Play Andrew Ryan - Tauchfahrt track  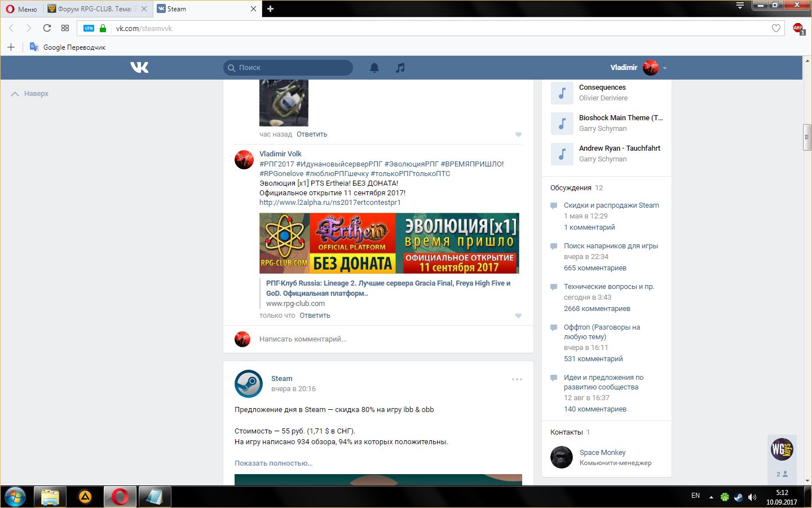pyautogui.click(x=562, y=154)
